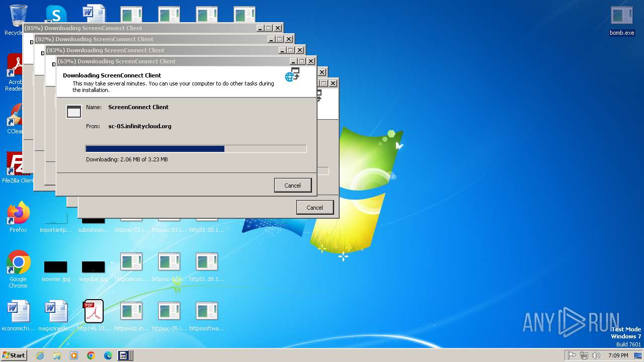Select the Word document icon next to Skype
This screenshot has height=362, width=644.
[94, 14]
